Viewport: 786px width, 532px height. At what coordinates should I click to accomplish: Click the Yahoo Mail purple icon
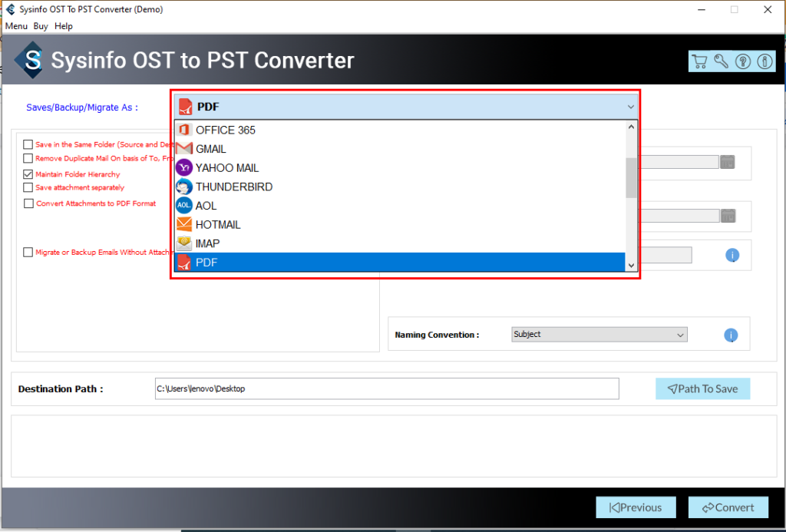[184, 167]
